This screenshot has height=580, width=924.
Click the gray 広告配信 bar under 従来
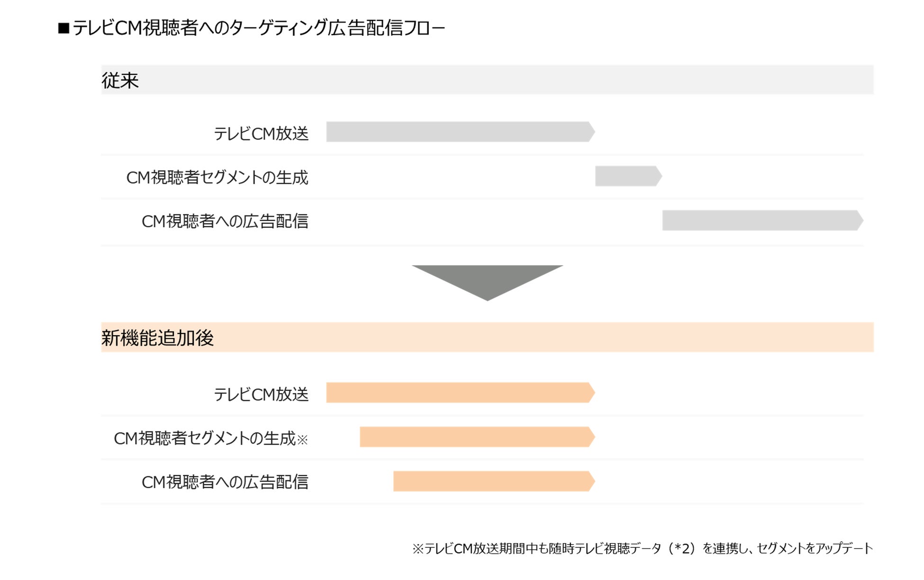coord(761,220)
